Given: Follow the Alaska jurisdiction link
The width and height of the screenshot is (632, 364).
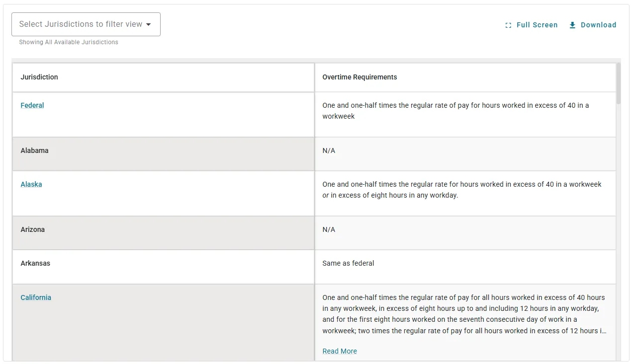Looking at the screenshot, I should (x=31, y=184).
